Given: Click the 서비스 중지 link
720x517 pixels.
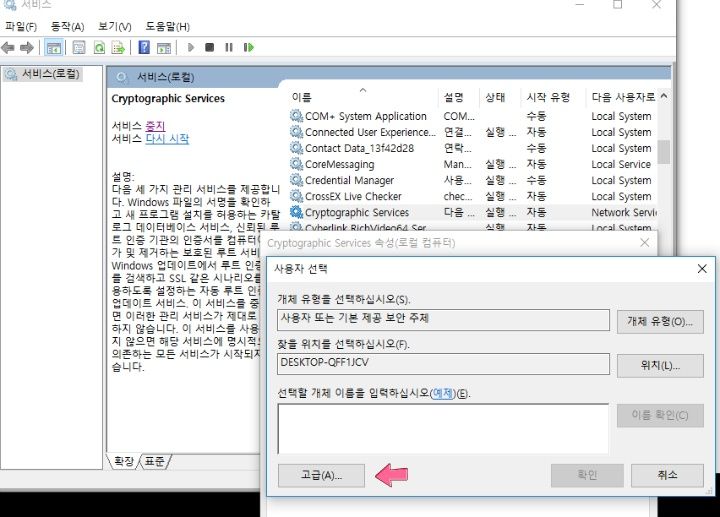Looking at the screenshot, I should pyautogui.click(x=155, y=125).
